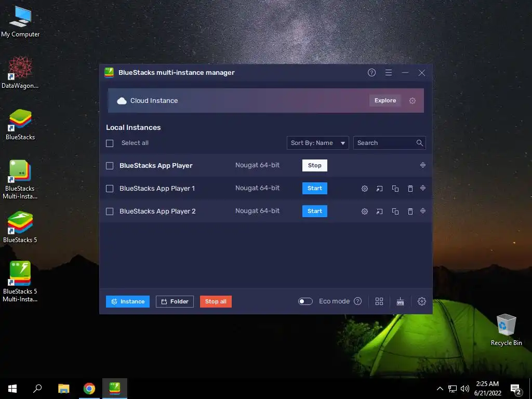Tick the Select all checkbox
The width and height of the screenshot is (532, 399).
[110, 143]
